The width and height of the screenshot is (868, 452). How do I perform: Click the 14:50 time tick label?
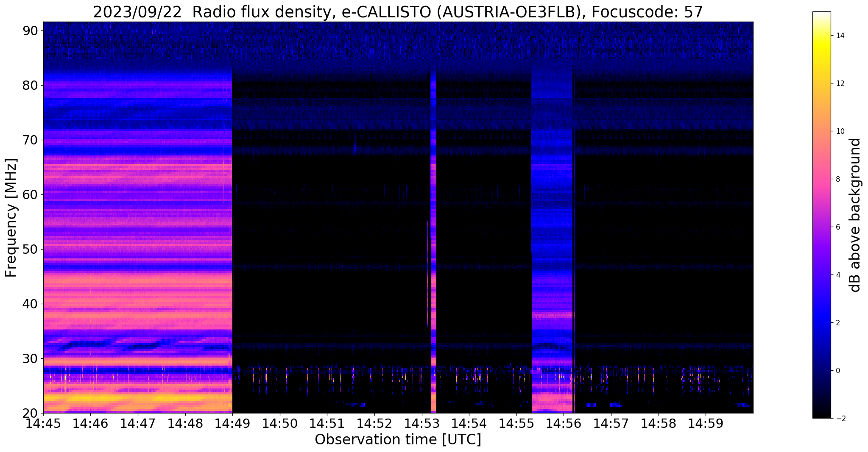coord(280,423)
